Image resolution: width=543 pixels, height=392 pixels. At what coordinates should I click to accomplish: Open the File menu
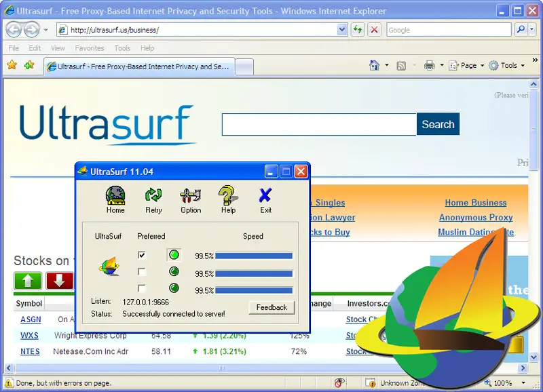[14, 48]
